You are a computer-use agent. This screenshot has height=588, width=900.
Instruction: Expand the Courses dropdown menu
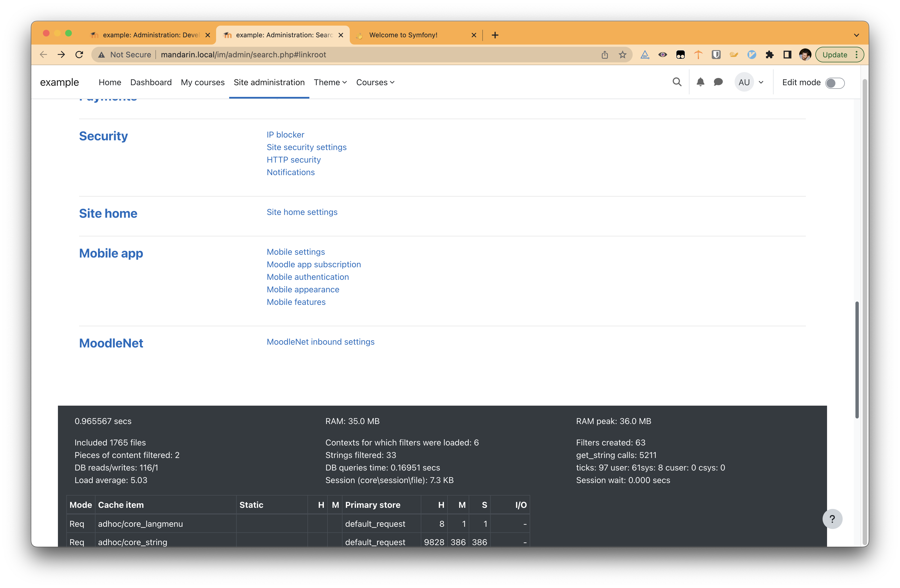click(x=375, y=82)
